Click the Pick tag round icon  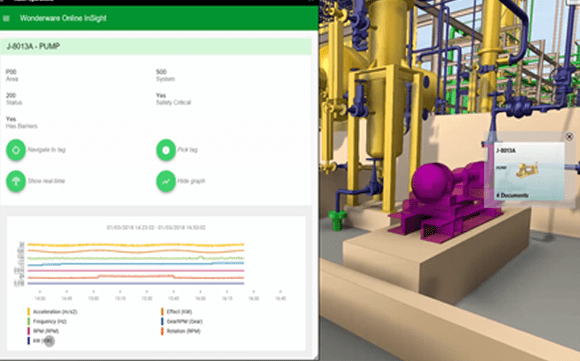[166, 150]
